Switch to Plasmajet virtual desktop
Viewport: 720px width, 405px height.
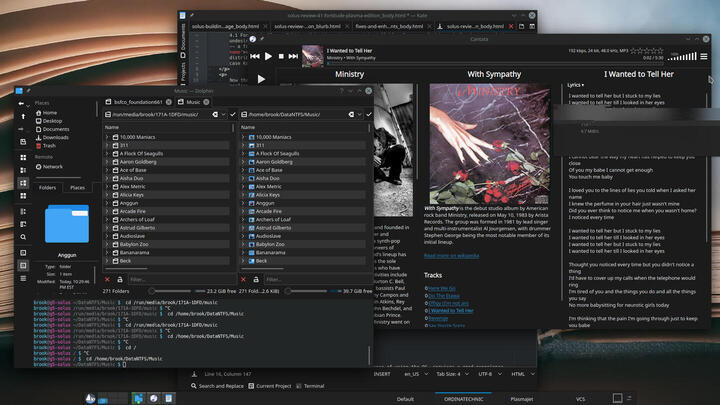(522, 399)
